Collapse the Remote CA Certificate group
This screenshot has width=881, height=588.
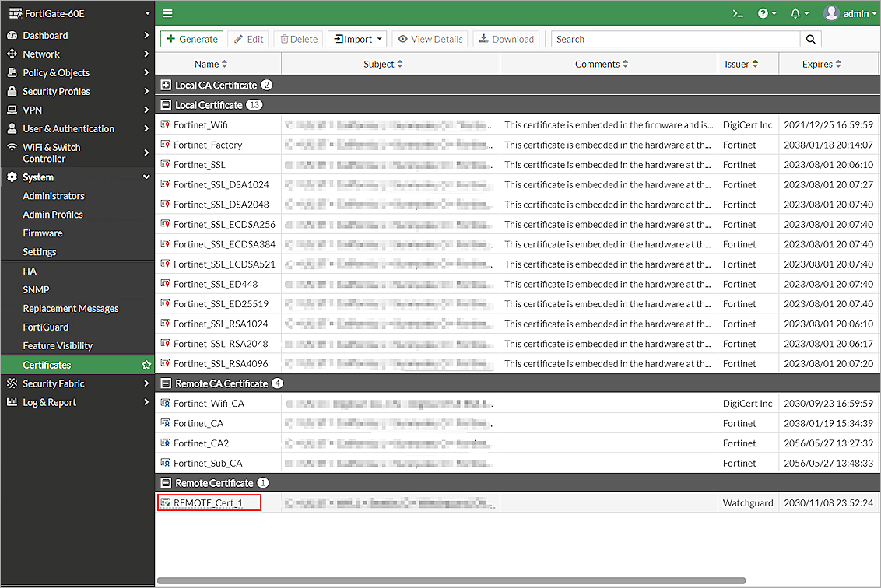click(166, 383)
